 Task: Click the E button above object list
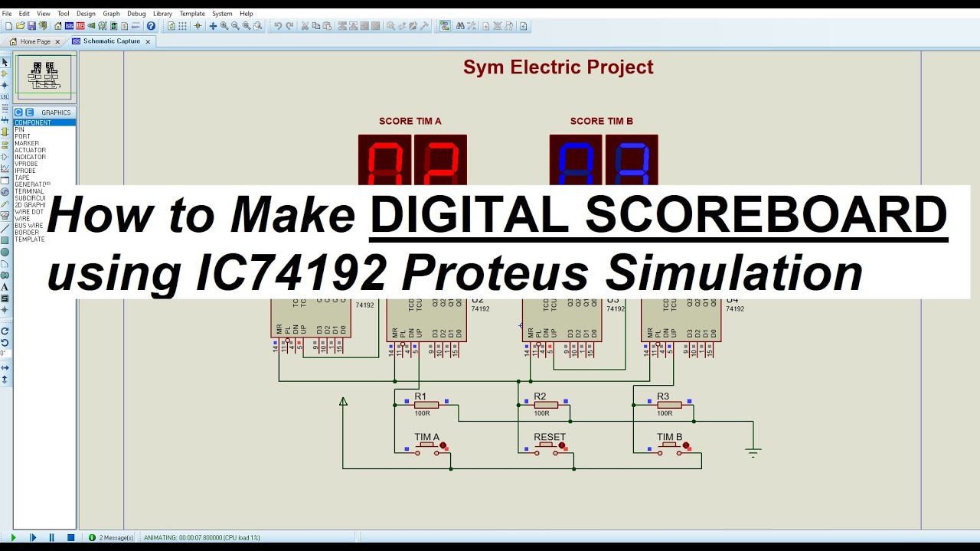point(29,112)
